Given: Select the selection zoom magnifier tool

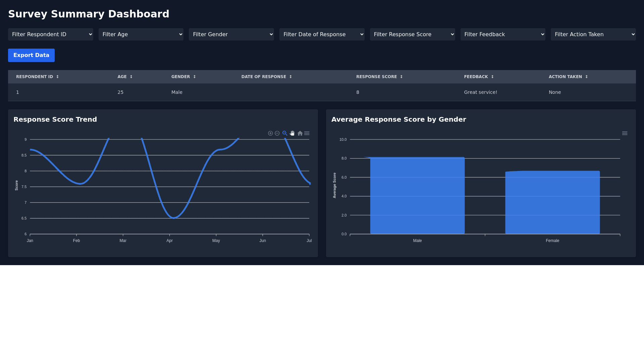Looking at the screenshot, I should [285, 133].
